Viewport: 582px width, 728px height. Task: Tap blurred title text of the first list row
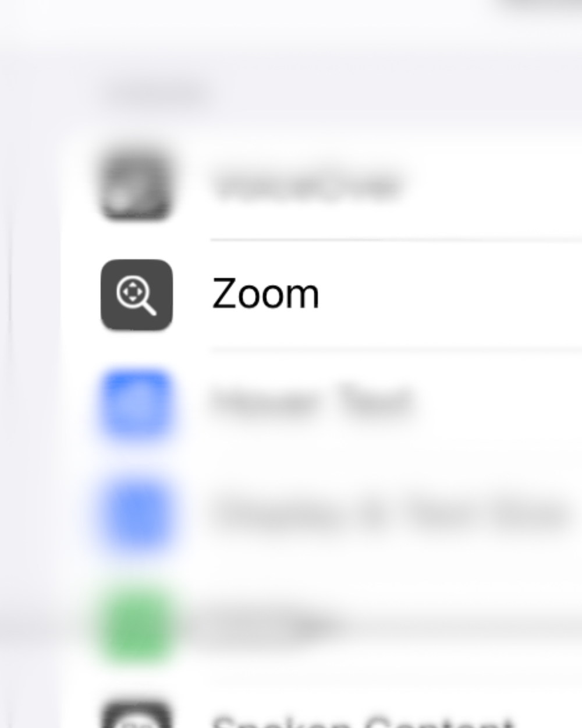[306, 186]
